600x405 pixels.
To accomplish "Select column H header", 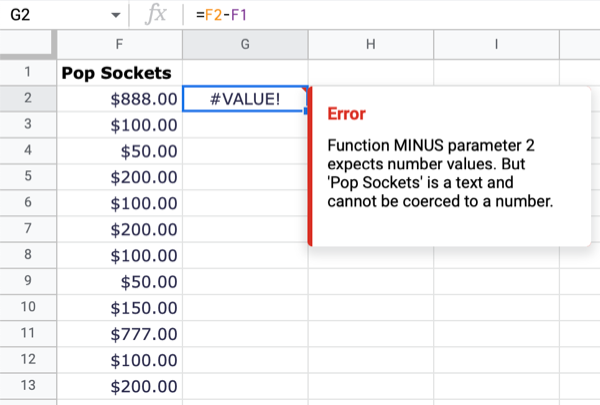I will pos(370,45).
